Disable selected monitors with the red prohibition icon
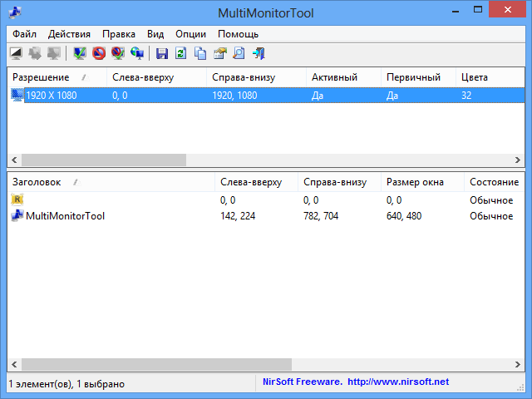532x399 pixels. click(99, 53)
